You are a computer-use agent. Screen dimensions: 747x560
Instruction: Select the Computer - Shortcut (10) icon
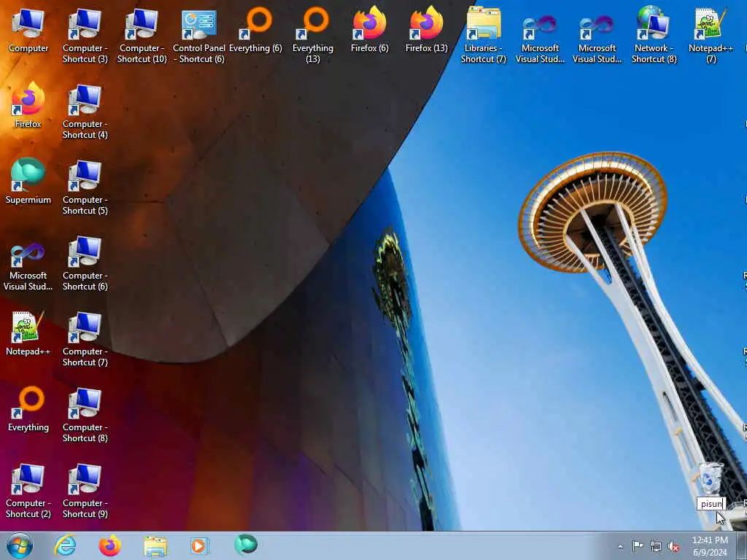click(142, 36)
